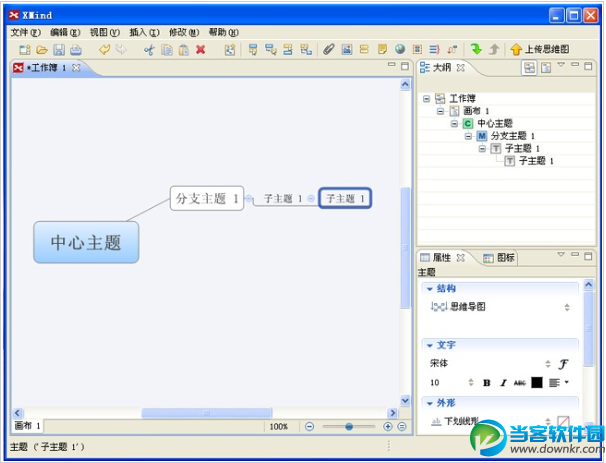The image size is (606, 463).
Task: Add notes using yellow note icon
Action: [x=382, y=49]
